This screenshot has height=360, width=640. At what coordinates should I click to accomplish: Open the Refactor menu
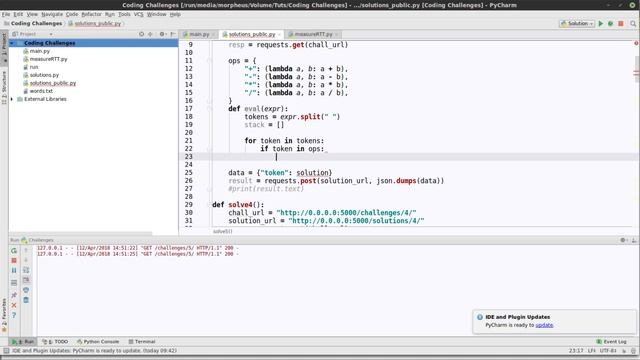tap(91, 14)
